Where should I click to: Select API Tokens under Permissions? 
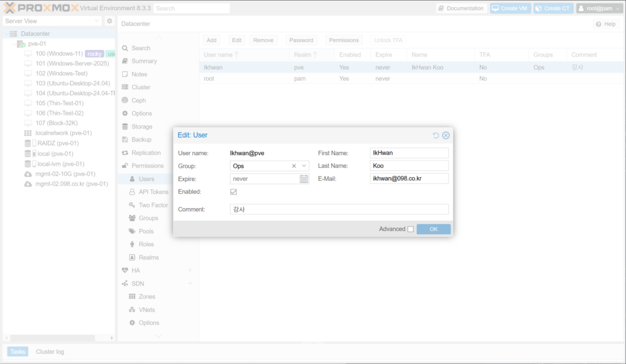153,192
